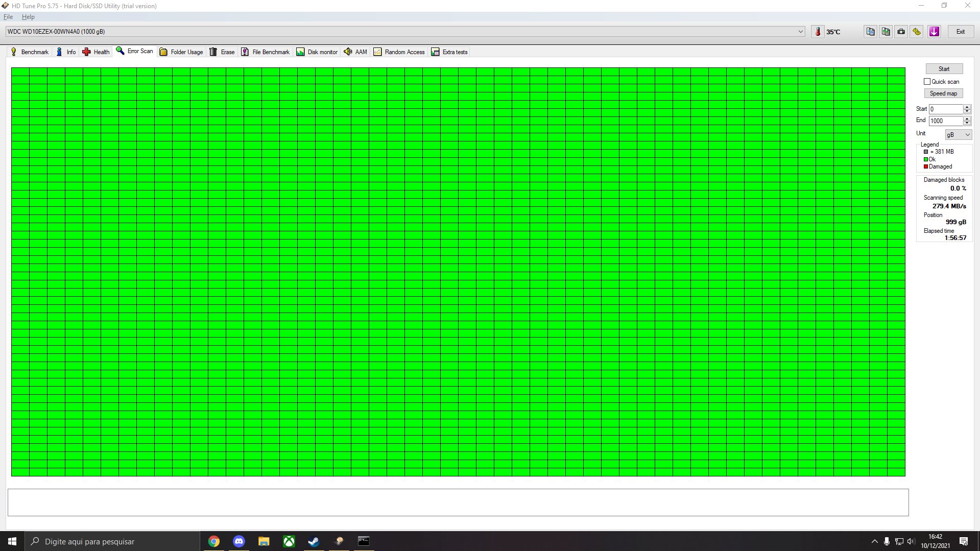Image resolution: width=980 pixels, height=551 pixels.
Task: Switch to the Info tab
Action: coord(66,52)
